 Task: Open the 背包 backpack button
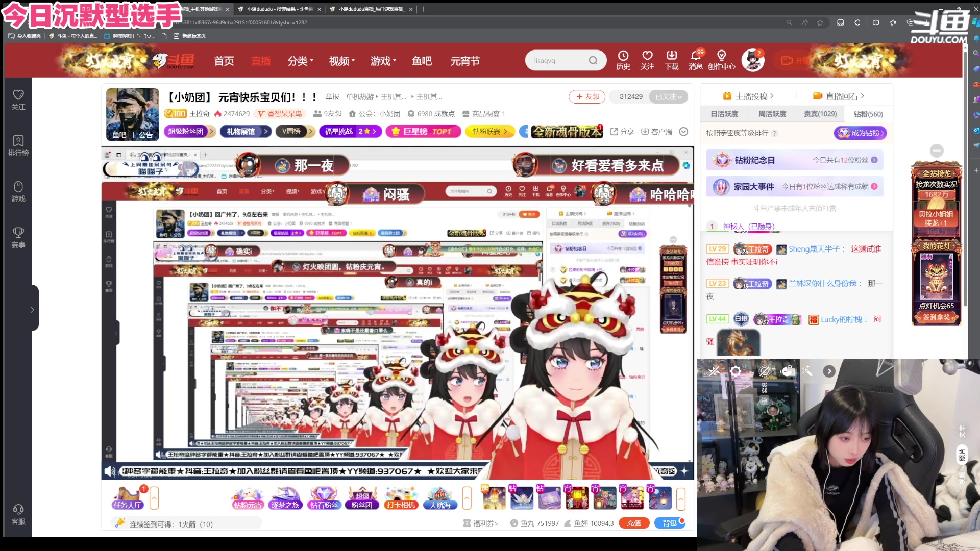670,523
